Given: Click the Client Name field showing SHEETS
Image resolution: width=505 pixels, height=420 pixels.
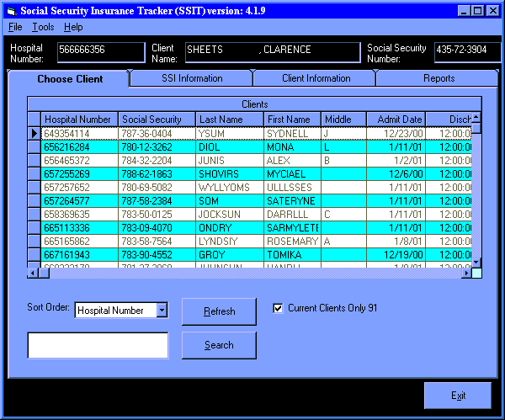Looking at the screenshot, I should click(x=273, y=52).
